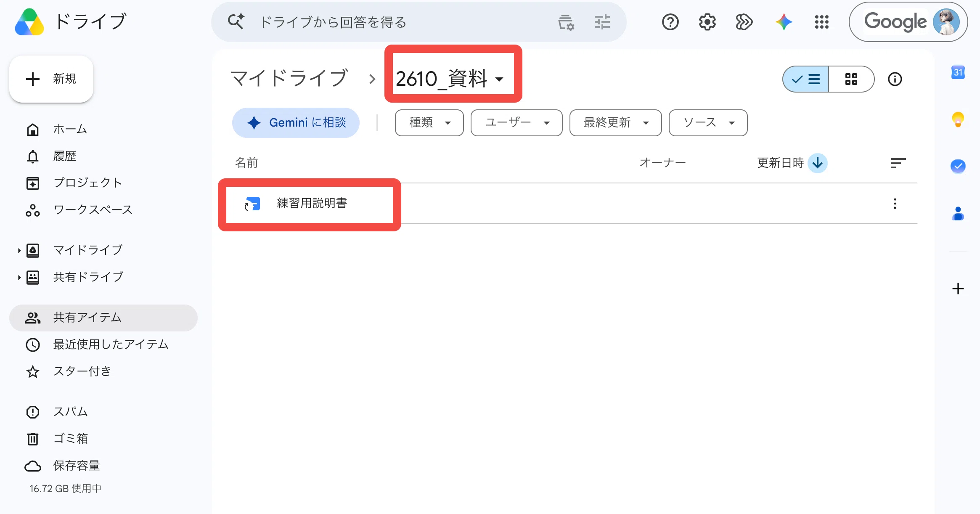
Task: Click the plus icon to get add-ons
Action: [958, 289]
